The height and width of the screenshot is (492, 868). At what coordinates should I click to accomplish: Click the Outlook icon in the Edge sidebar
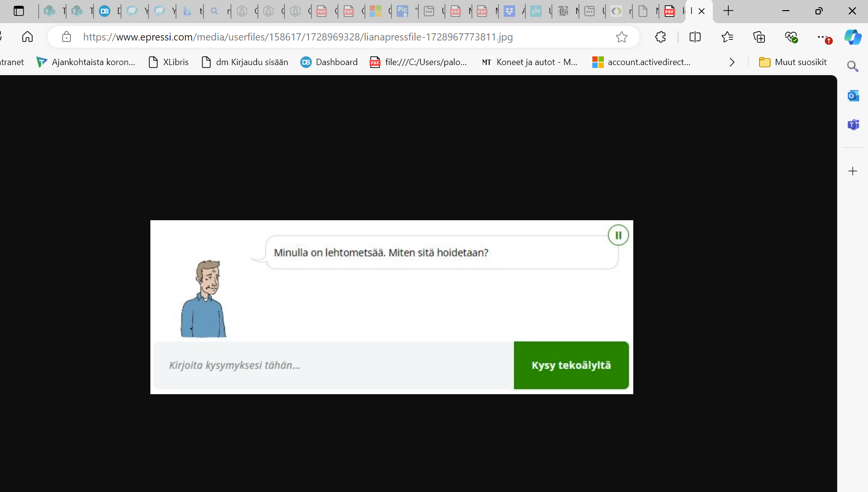(853, 96)
